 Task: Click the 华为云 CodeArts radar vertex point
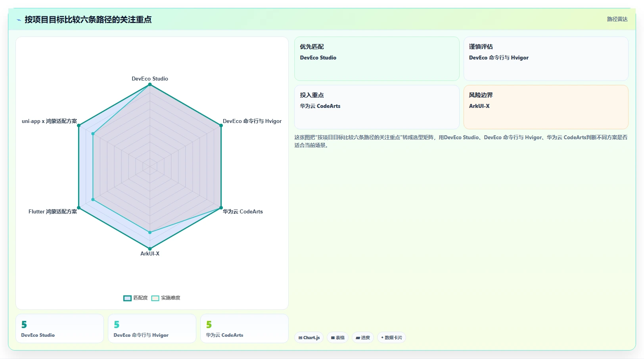point(221,208)
